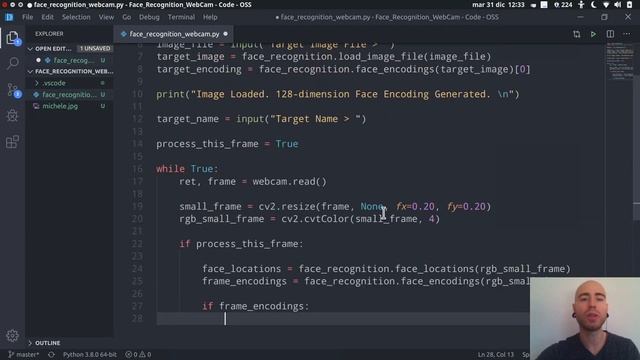Open the Debug menu
The image size is (640, 360).
pos(149,17)
